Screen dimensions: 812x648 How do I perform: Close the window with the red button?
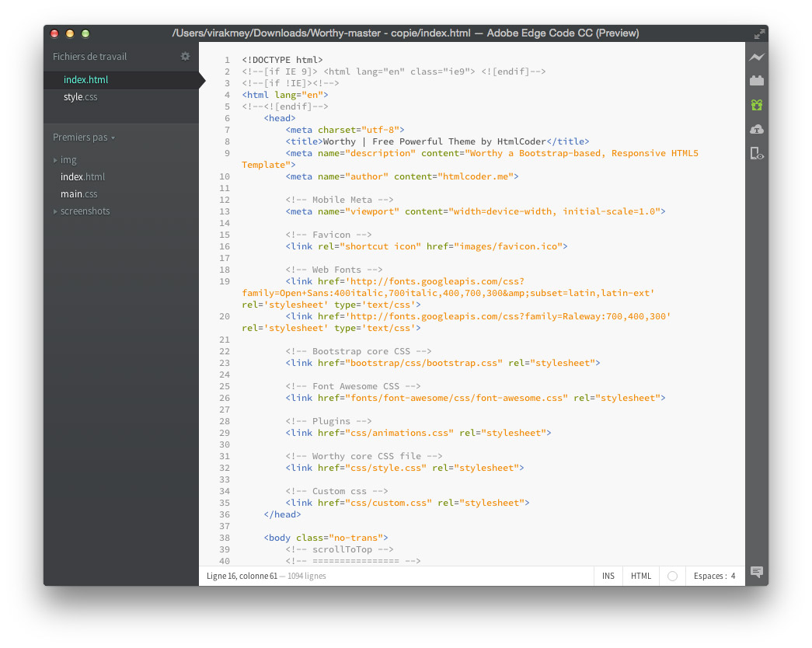point(54,33)
